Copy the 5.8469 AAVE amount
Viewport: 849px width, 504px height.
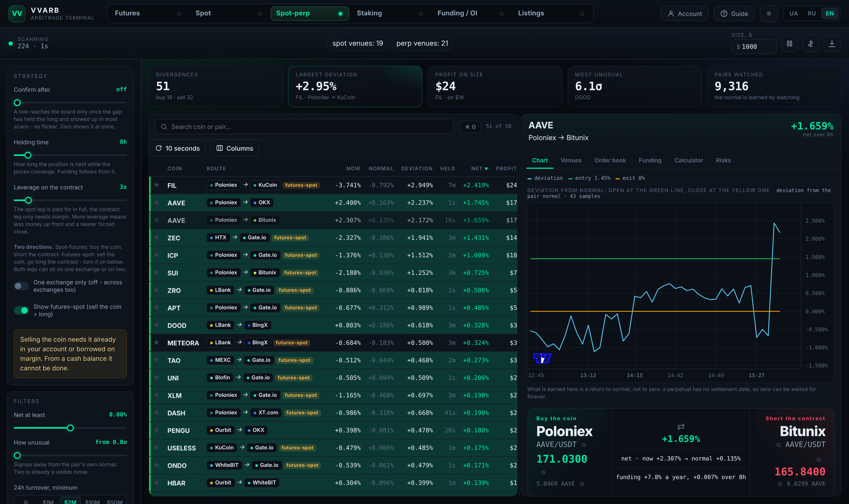(582, 484)
